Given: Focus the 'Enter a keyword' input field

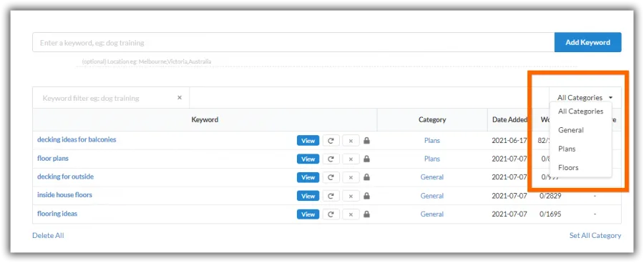Looking at the screenshot, I should (x=293, y=42).
